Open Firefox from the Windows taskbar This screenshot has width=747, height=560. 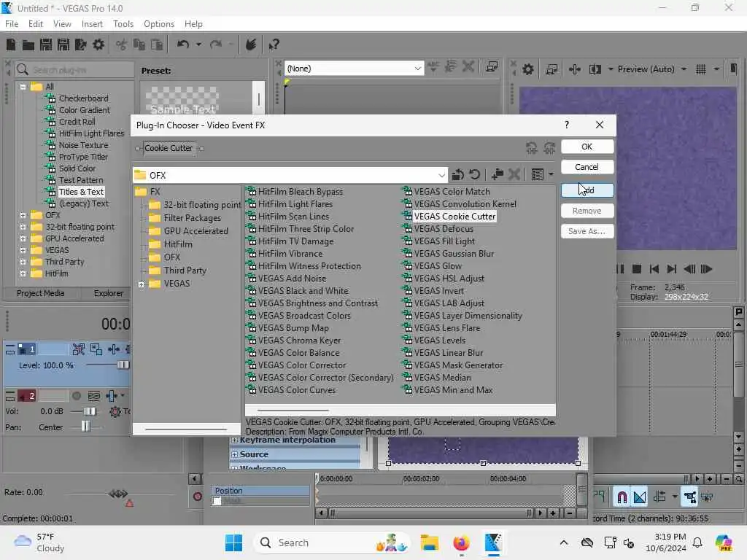(461, 542)
